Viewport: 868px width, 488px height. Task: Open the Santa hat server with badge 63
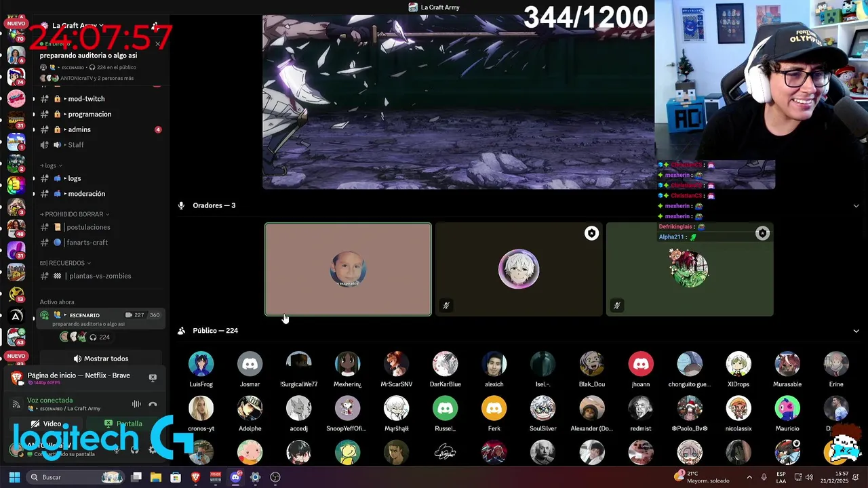pos(16,336)
